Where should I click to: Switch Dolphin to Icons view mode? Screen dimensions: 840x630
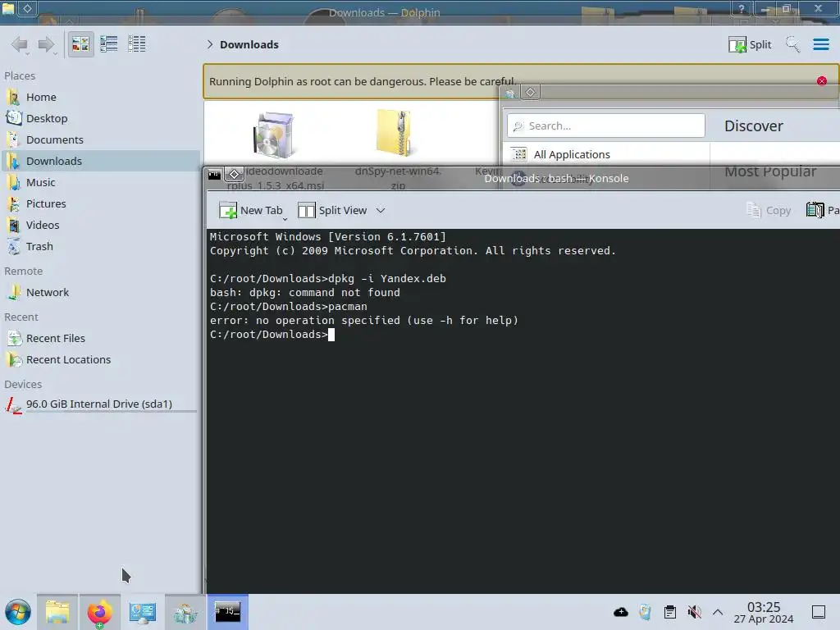pos(80,44)
